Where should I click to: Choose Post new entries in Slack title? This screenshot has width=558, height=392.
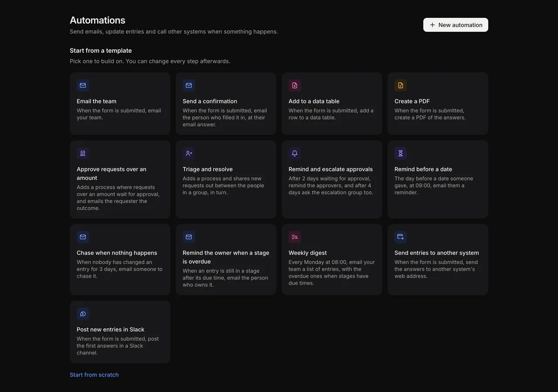110,329
